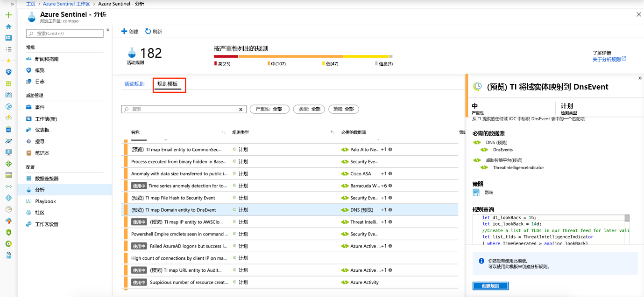The width and height of the screenshot is (644, 297).
Task: Click the 创建规则 button
Action: [490, 286]
